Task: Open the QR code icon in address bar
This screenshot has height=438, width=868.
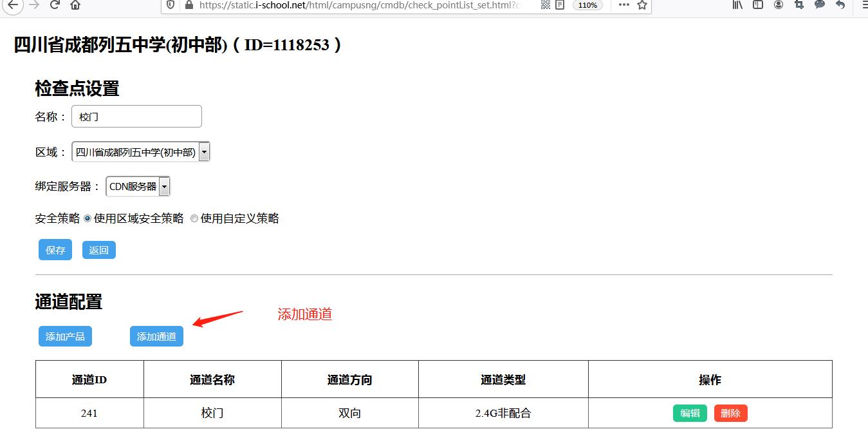Action: pos(546,5)
